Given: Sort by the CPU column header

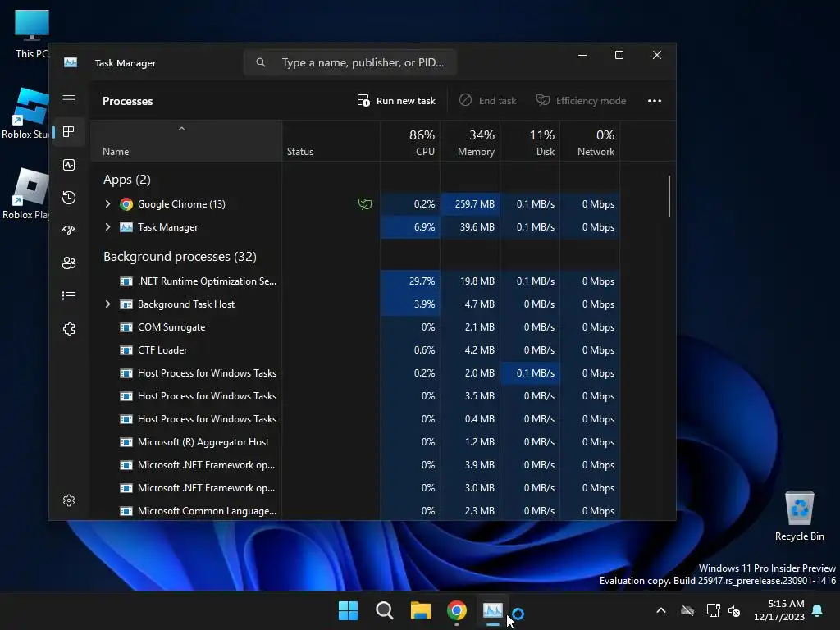Looking at the screenshot, I should click(x=410, y=141).
